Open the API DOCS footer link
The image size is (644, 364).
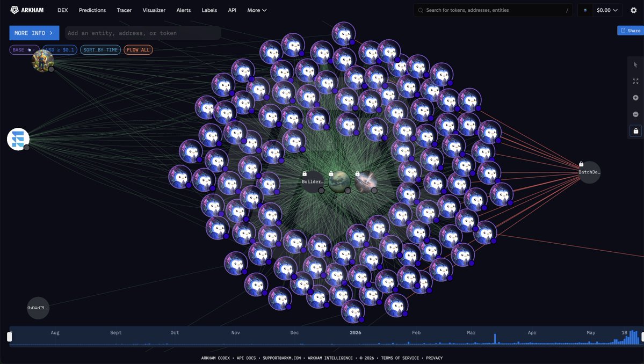coord(246,358)
